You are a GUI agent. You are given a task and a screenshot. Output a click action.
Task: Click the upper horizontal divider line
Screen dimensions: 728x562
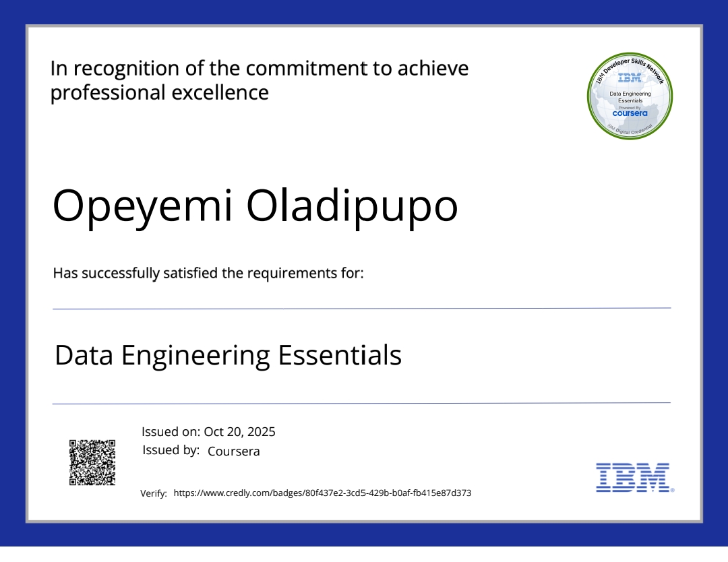pos(362,308)
